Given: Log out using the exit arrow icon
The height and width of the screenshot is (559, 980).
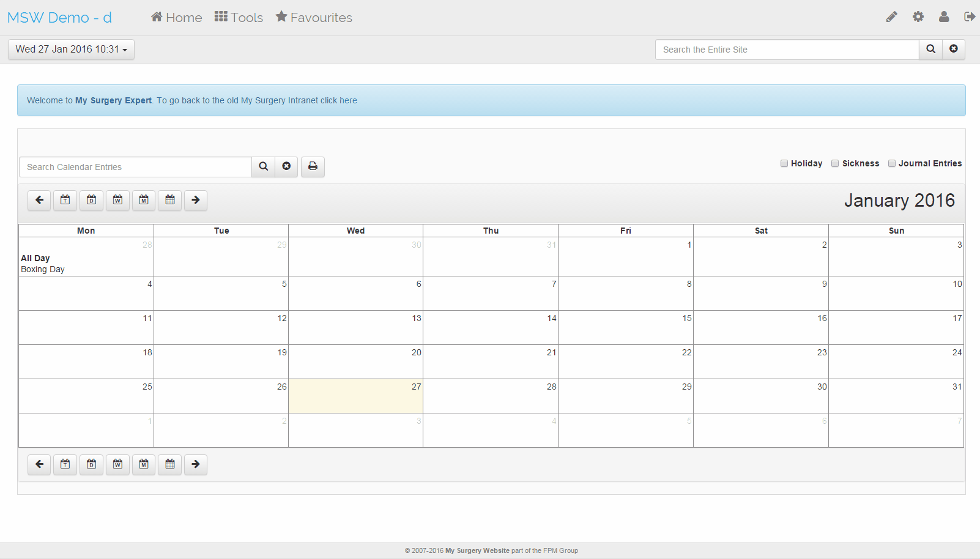Looking at the screenshot, I should (969, 17).
